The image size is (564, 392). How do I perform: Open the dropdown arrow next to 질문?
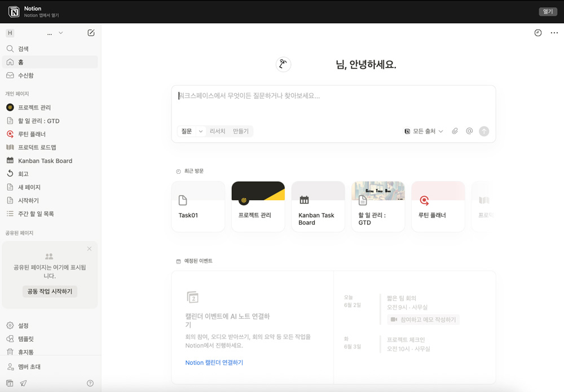201,131
